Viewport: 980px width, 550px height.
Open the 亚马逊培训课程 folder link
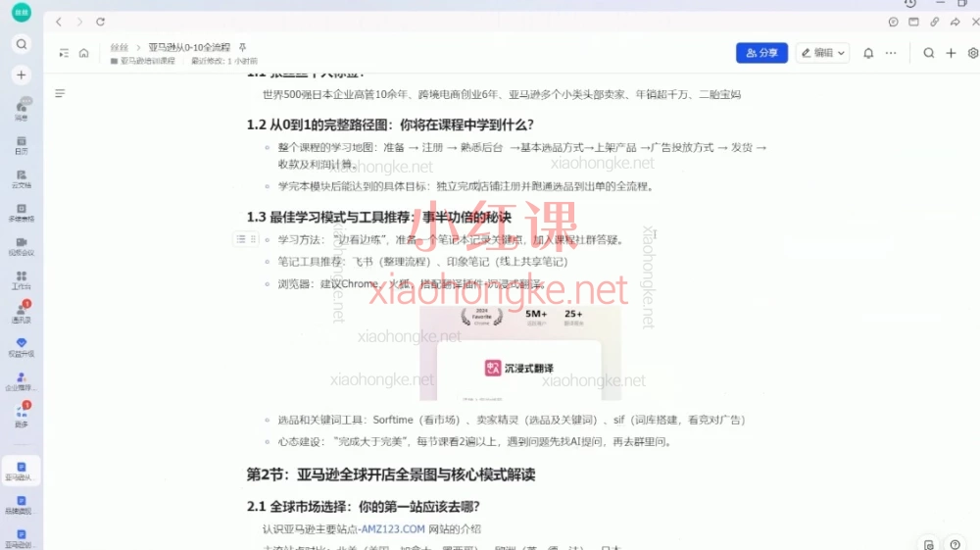(x=143, y=61)
